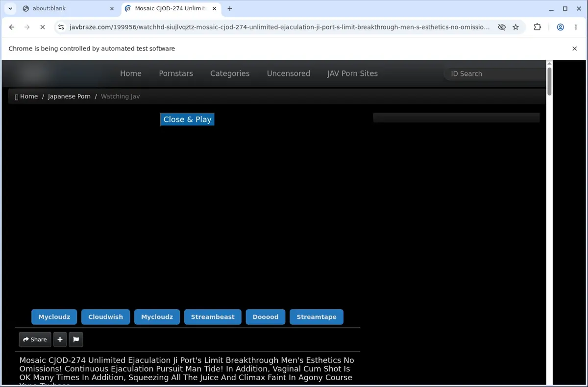Open the Chrome three-dot menu
Screen dimensions: 588x387
(576, 27)
